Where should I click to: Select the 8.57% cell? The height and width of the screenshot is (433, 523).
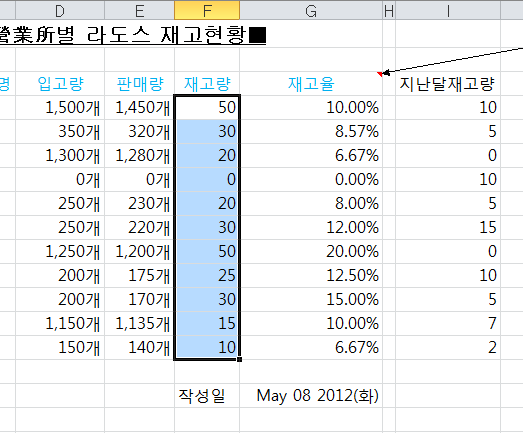coord(311,131)
